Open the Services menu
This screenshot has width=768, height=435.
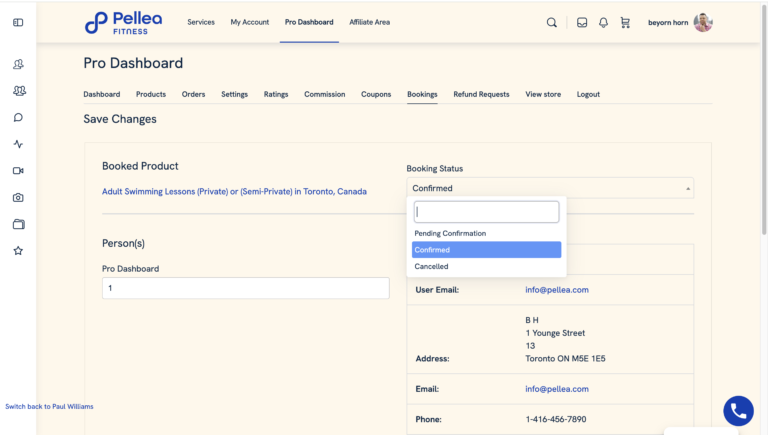point(201,22)
